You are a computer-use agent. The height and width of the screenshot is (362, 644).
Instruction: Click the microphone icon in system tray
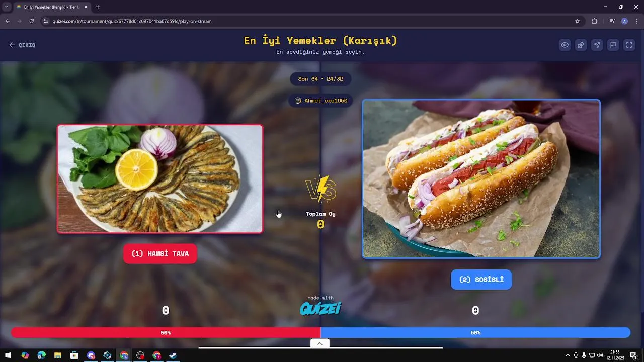click(584, 355)
